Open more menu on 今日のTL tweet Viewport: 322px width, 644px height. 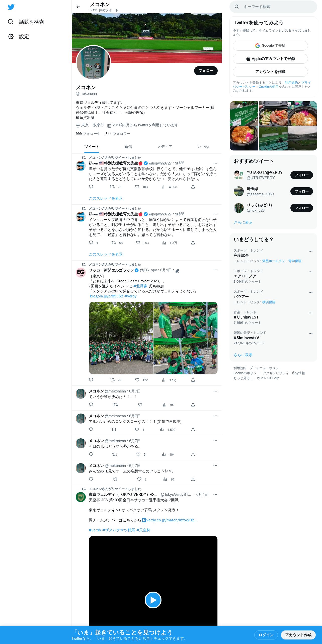(x=215, y=441)
